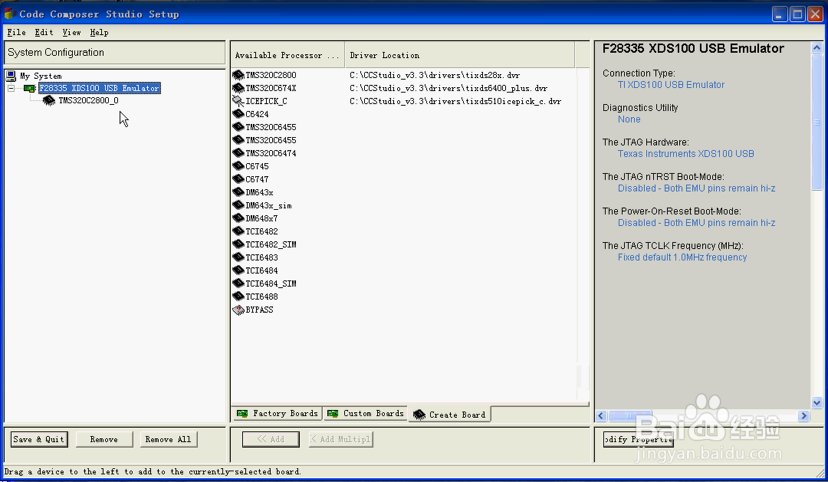The width and height of the screenshot is (828, 482).
Task: Click the horizontal scrollbar left arrow
Action: pyautogui.click(x=601, y=416)
